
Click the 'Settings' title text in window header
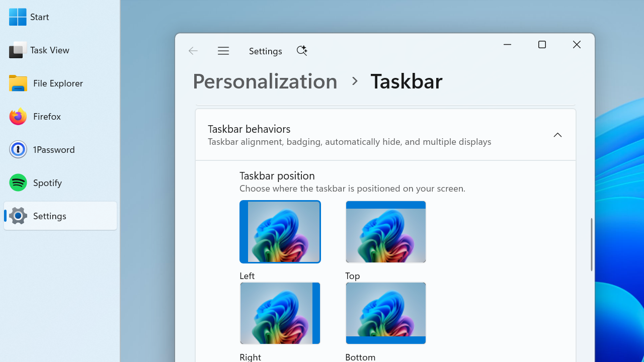(266, 51)
